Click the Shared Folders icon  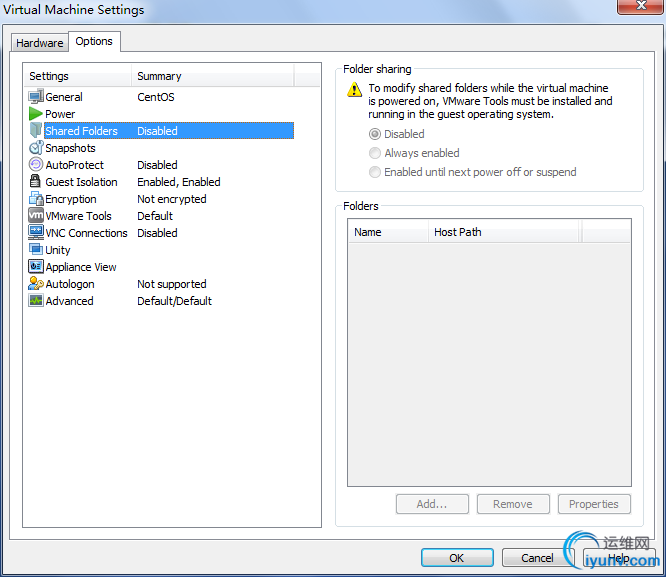[36, 130]
